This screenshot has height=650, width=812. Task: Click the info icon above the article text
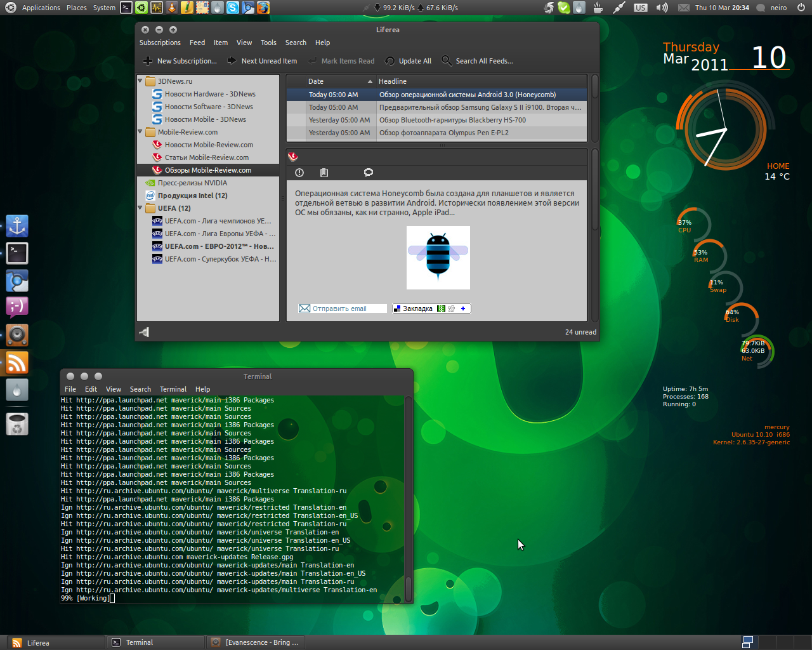pyautogui.click(x=299, y=173)
